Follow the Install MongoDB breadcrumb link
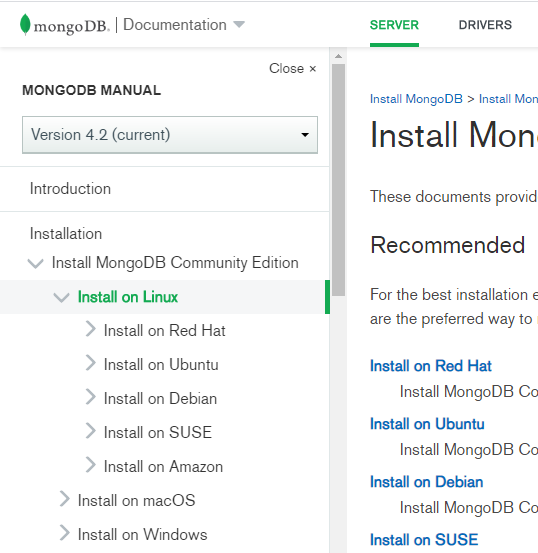The width and height of the screenshot is (538, 553). click(416, 99)
